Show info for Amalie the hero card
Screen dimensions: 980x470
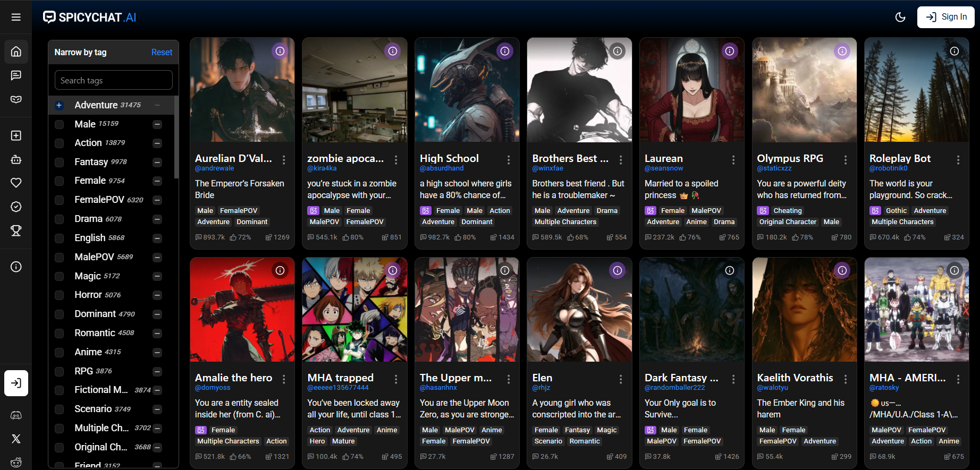[x=280, y=270]
